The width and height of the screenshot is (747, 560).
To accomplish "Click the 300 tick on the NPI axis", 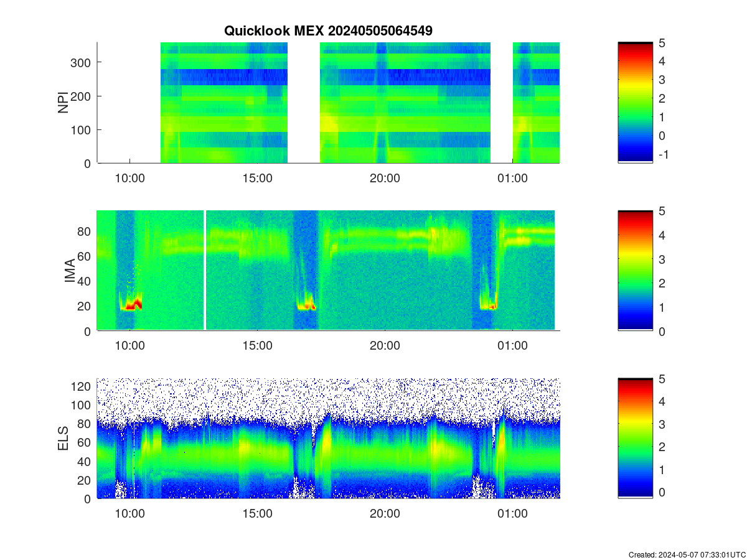I will pos(82,62).
